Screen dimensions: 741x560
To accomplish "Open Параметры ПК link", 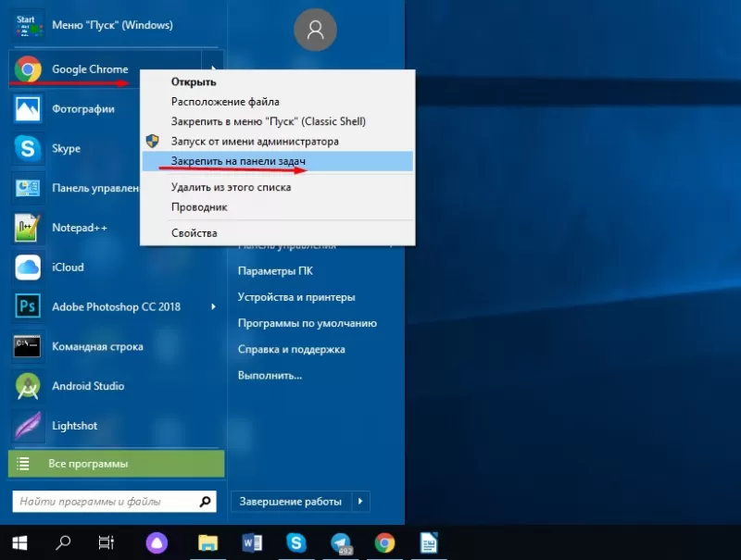I will [275, 271].
